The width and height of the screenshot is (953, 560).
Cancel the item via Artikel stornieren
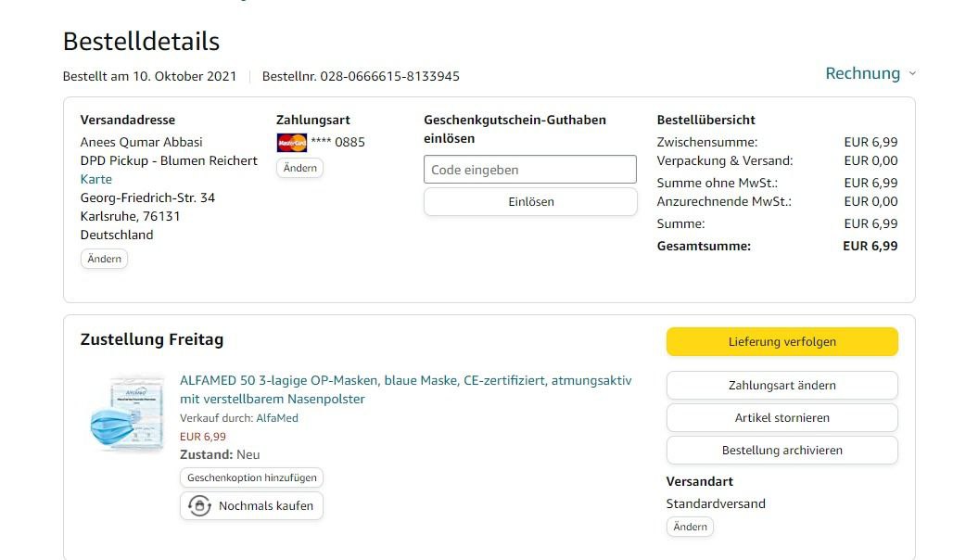pos(781,418)
